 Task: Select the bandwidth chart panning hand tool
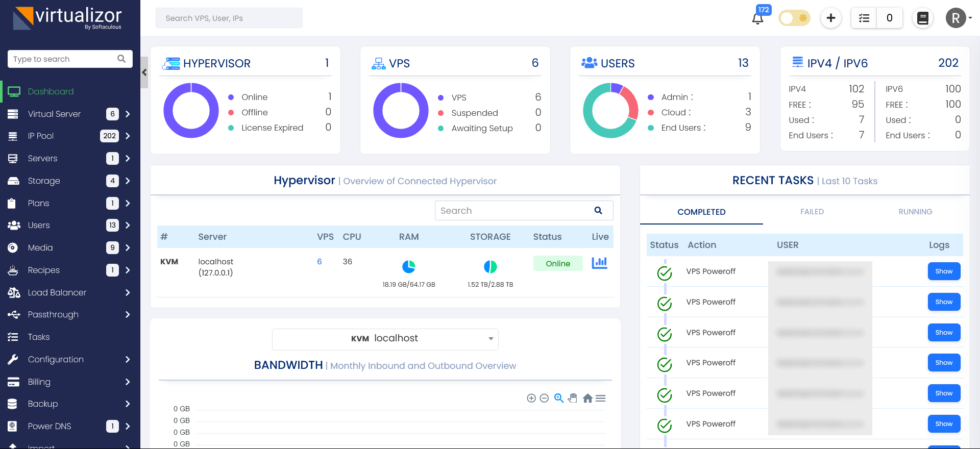click(x=573, y=398)
